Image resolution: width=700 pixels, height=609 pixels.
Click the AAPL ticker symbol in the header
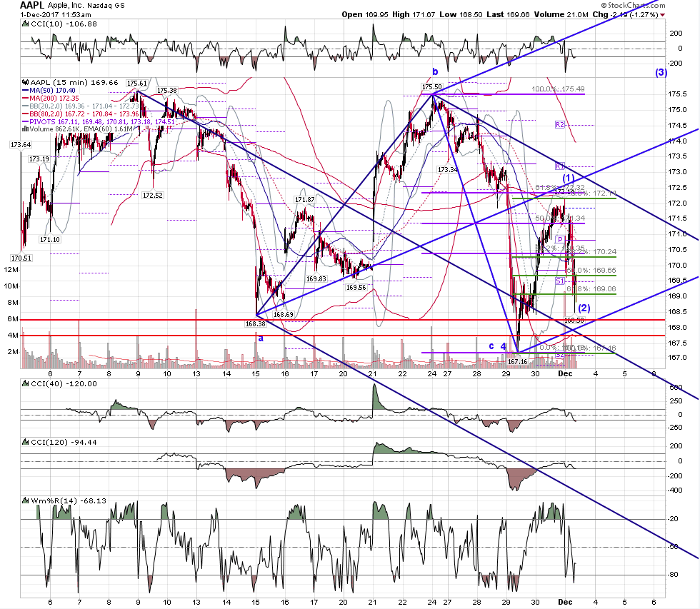point(32,5)
